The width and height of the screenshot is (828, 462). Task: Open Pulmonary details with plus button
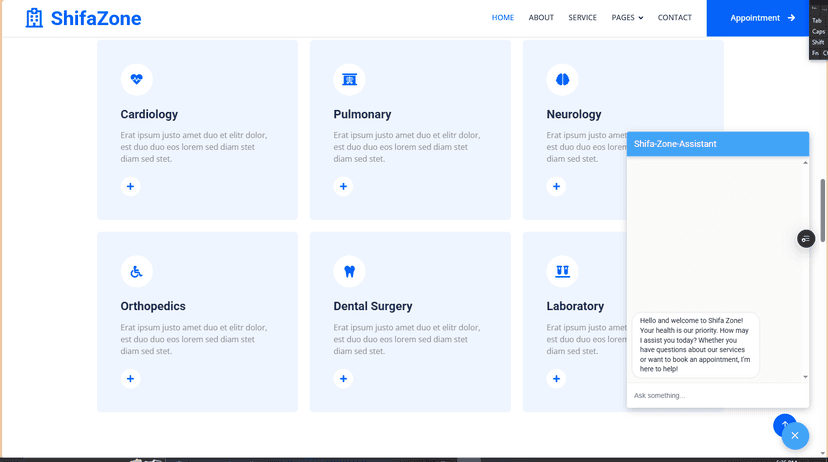[x=343, y=186]
